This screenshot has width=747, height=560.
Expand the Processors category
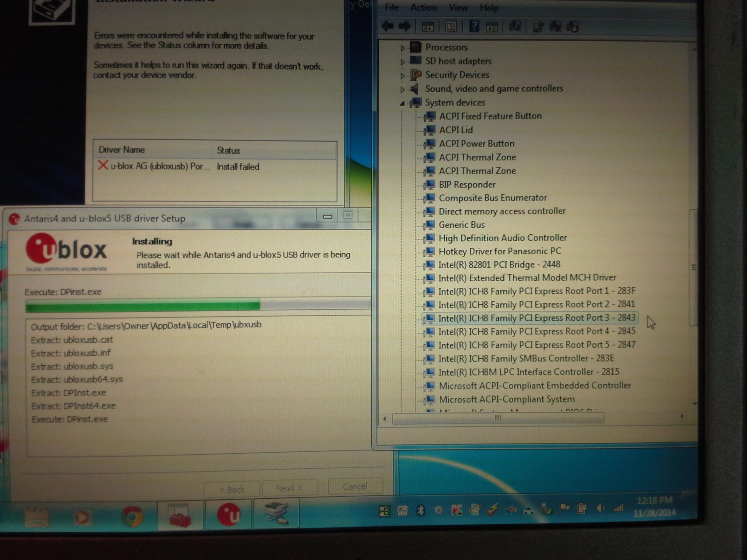[x=402, y=48]
